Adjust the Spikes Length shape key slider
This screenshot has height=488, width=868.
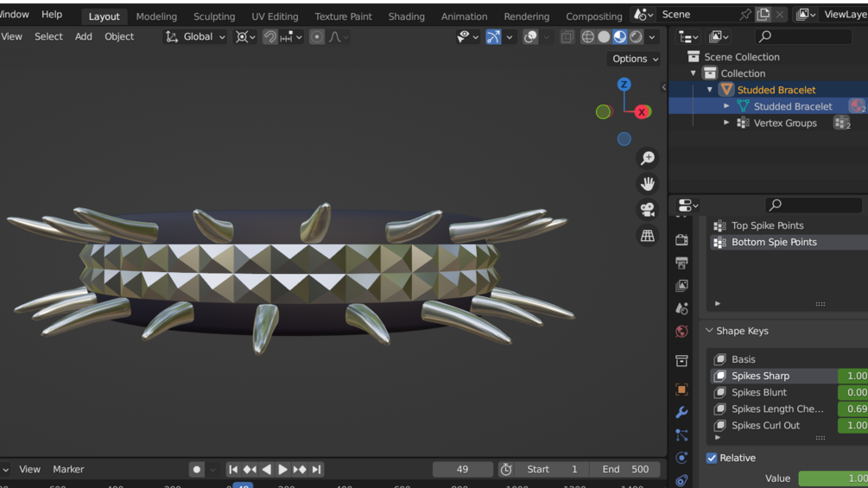tap(852, 409)
